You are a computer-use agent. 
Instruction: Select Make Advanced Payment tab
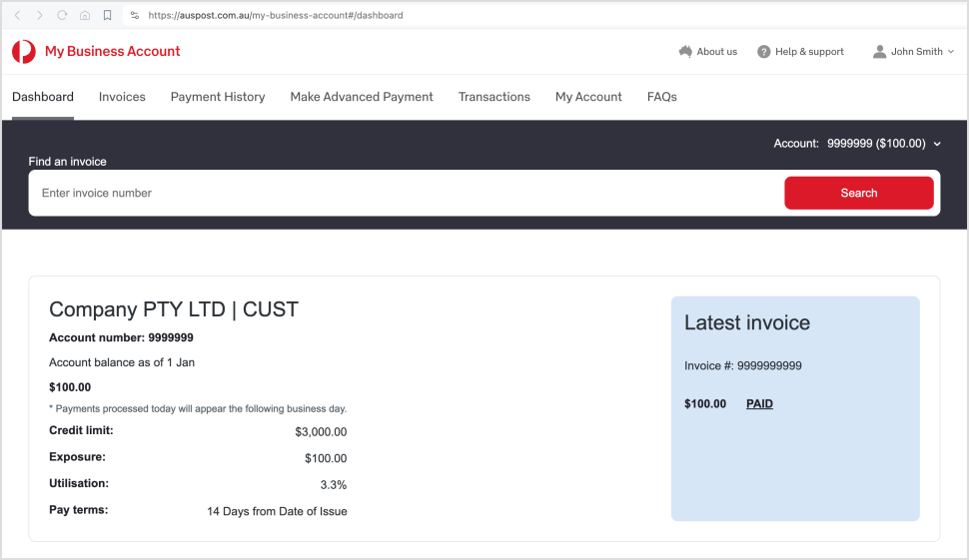362,97
